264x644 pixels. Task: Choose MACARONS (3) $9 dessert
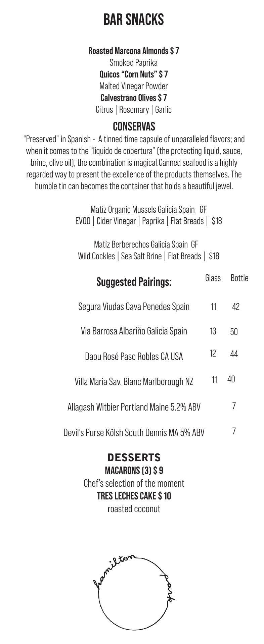[134, 471]
